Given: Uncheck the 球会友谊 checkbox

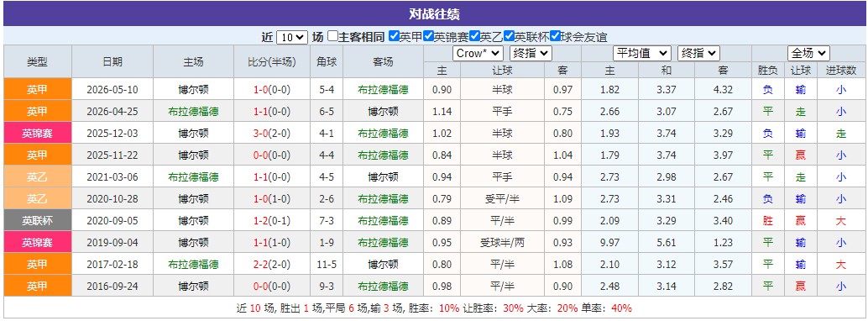Looking at the screenshot, I should (x=555, y=37).
